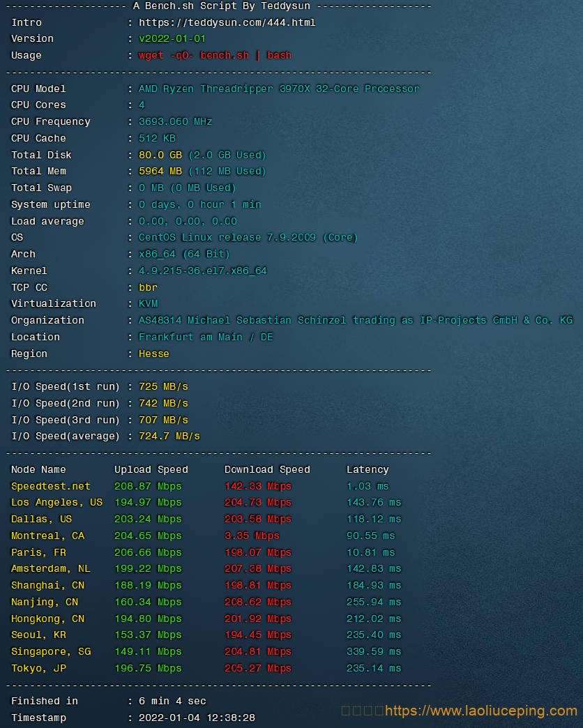Select the Los Angeles, US node row name
583x728 pixels.
click(56, 503)
